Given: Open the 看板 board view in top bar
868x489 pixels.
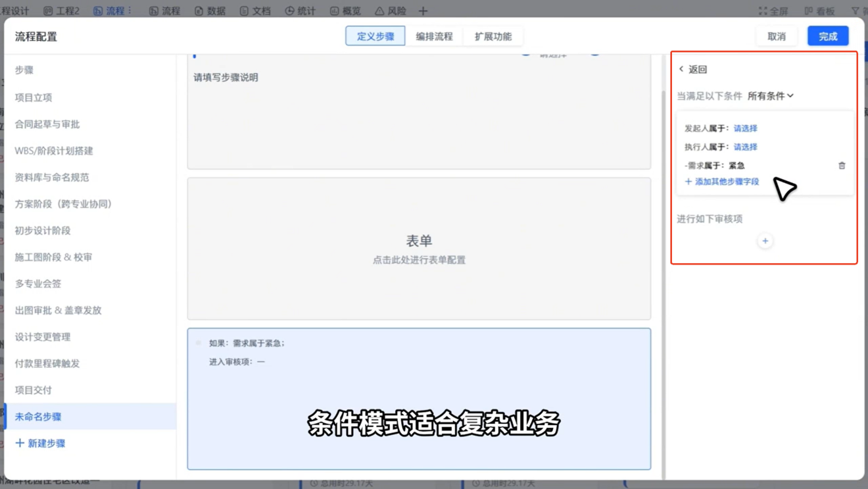Looking at the screenshot, I should click(819, 11).
